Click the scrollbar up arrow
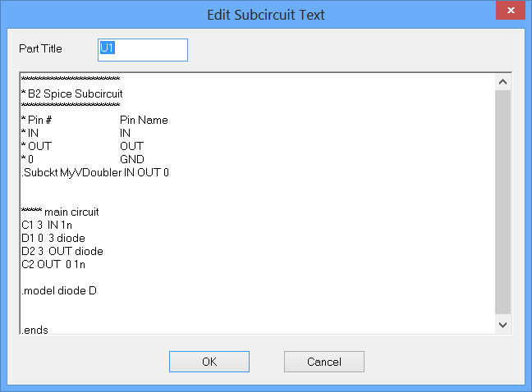Viewport: 532px width, 392px height. 503,82
